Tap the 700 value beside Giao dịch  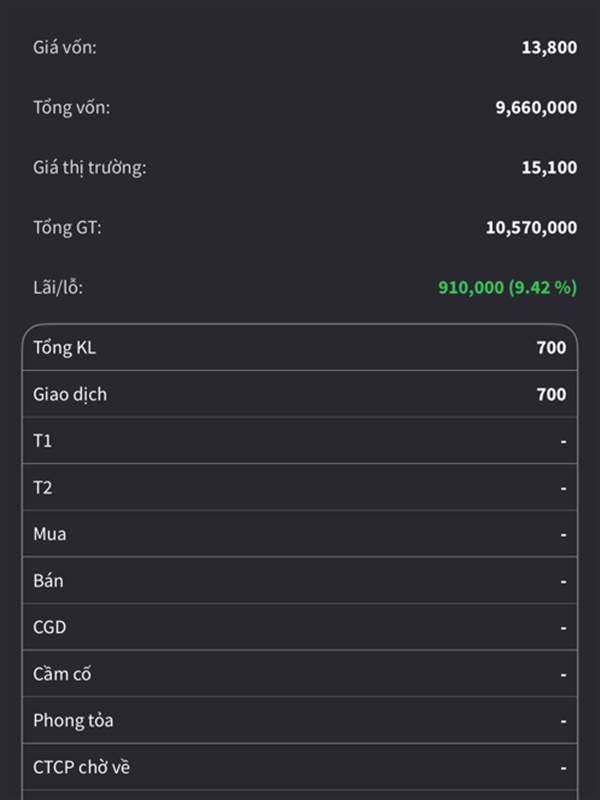(x=551, y=394)
